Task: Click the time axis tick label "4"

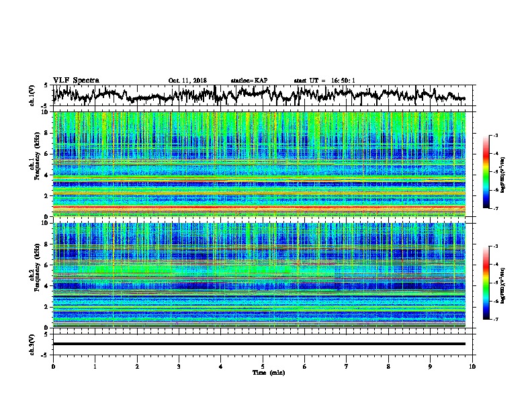Action: point(221,367)
